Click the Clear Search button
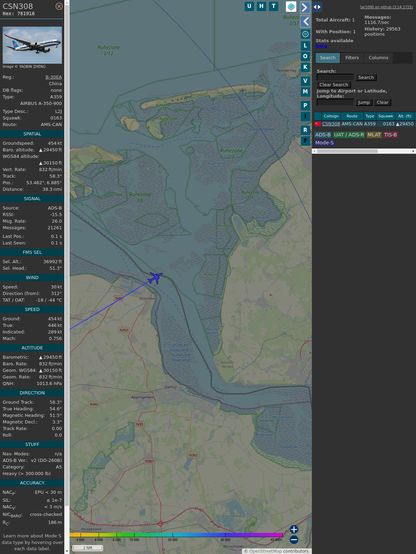 334,84
